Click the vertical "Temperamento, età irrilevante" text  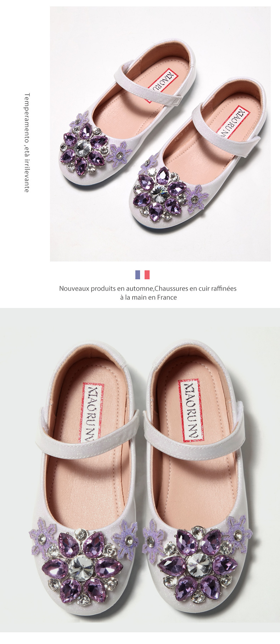click(x=27, y=143)
